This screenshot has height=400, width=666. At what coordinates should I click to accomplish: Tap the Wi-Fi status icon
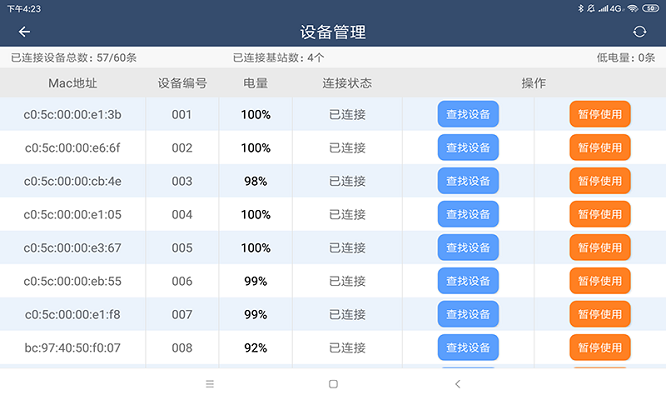[x=633, y=8]
